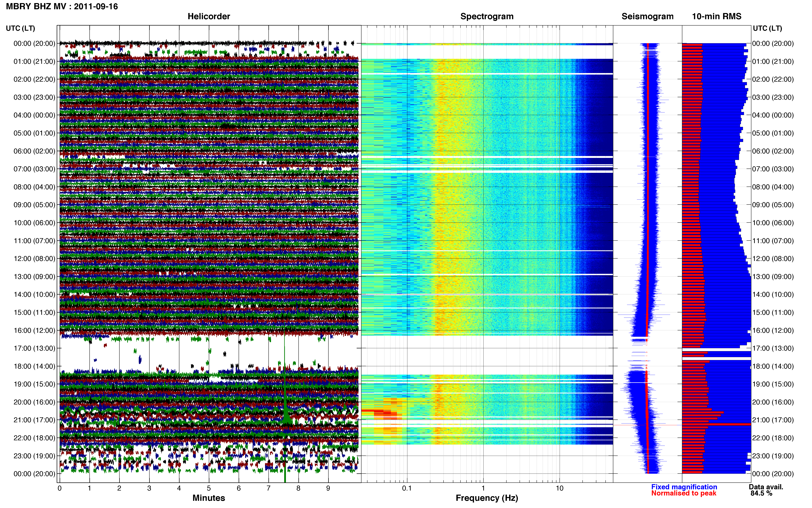The height and width of the screenshot is (508, 812).
Task: Click left-axis time label '04:00 (00:00)'
Action: coord(34,115)
